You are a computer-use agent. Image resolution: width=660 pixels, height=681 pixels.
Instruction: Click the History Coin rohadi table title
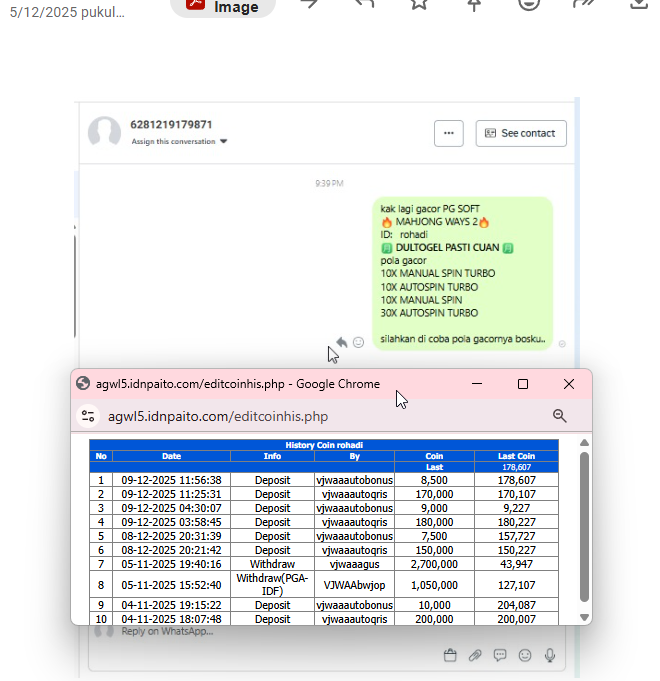[x=324, y=445]
